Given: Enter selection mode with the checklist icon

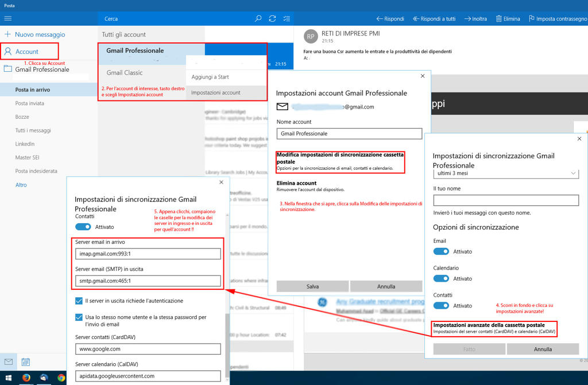Looking at the screenshot, I should pos(287,18).
